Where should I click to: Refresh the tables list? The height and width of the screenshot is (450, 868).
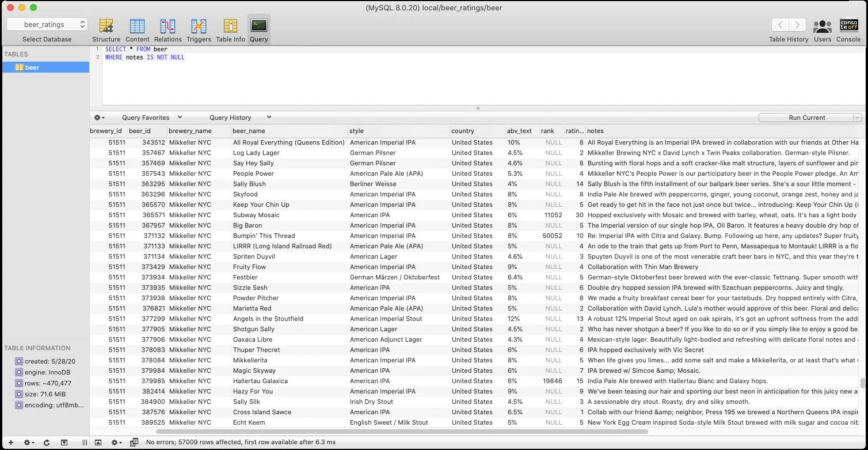tap(47, 443)
